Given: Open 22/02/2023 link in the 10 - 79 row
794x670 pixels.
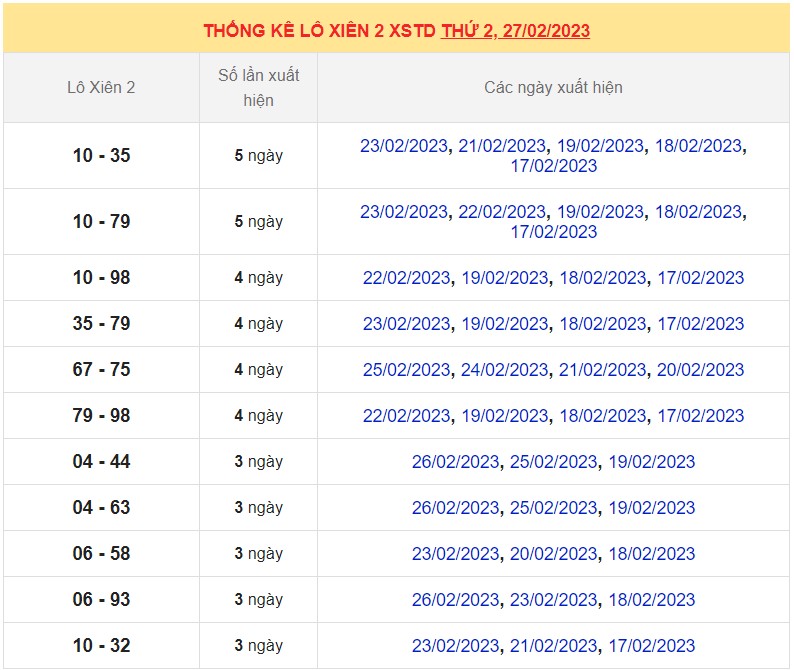Looking at the screenshot, I should [502, 212].
